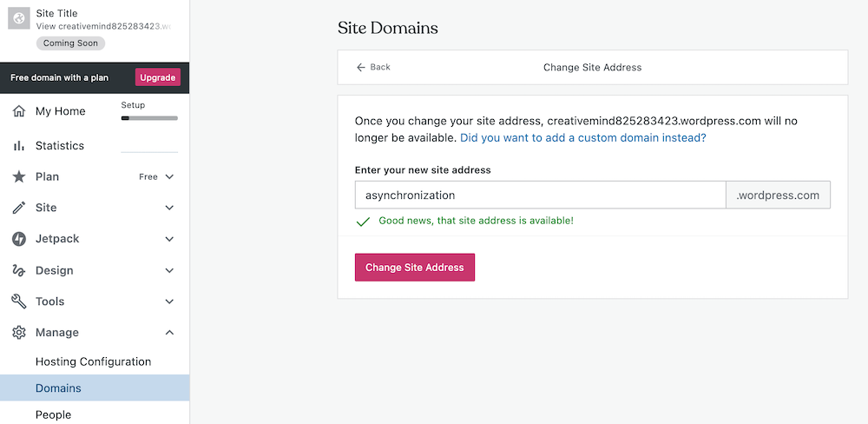Collapse the Manage section chevron
The height and width of the screenshot is (424, 868).
coord(169,333)
